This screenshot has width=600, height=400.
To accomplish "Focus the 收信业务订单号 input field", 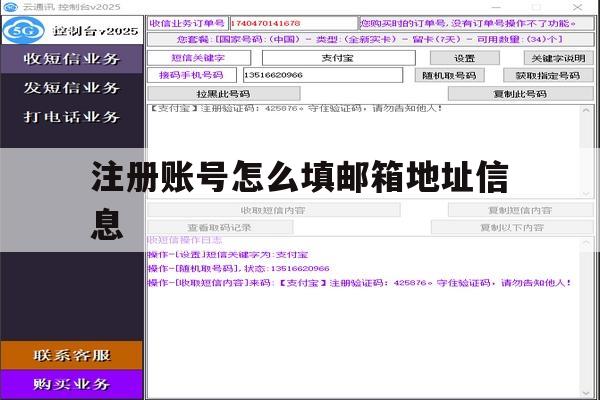I will click(x=293, y=23).
